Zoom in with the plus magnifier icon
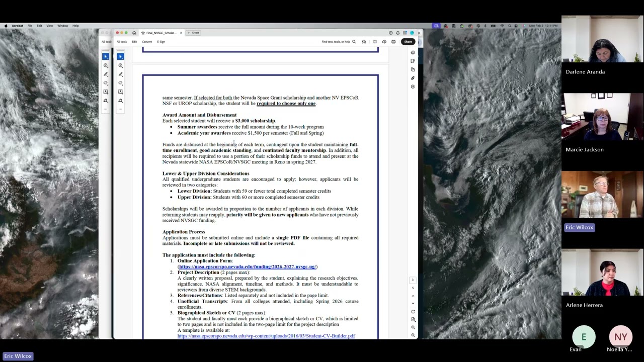644x362 pixels. [413, 327]
